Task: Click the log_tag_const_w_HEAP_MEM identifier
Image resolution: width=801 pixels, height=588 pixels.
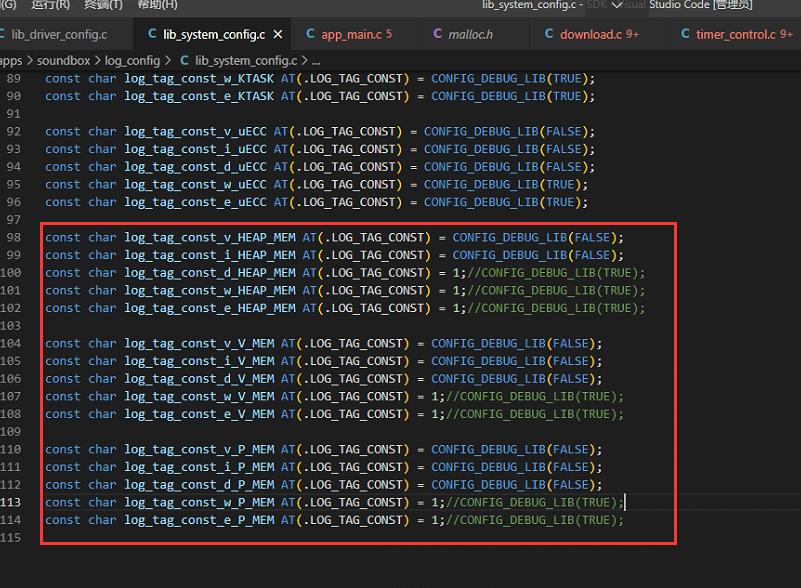Action: click(x=210, y=290)
